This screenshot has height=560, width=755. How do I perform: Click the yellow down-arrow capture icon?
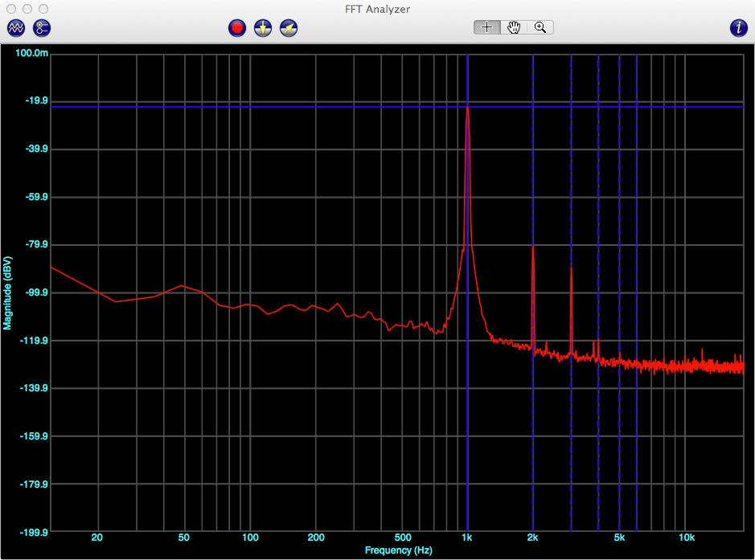point(263,28)
